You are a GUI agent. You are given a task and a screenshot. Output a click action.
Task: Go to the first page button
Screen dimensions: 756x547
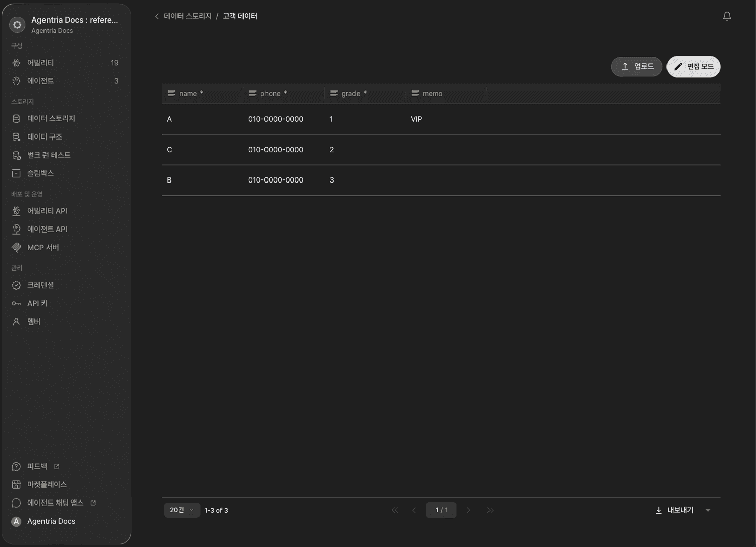[x=395, y=510]
